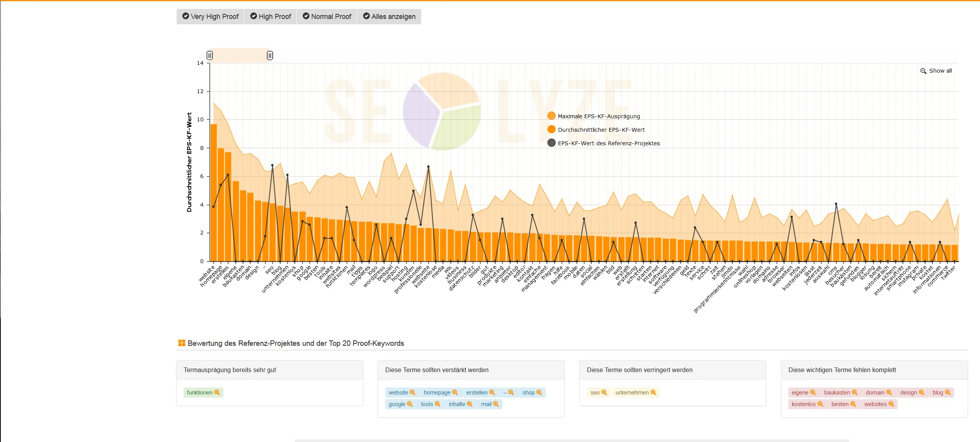980x442 pixels.
Task: Click the left chart range slider handle
Action: (209, 56)
